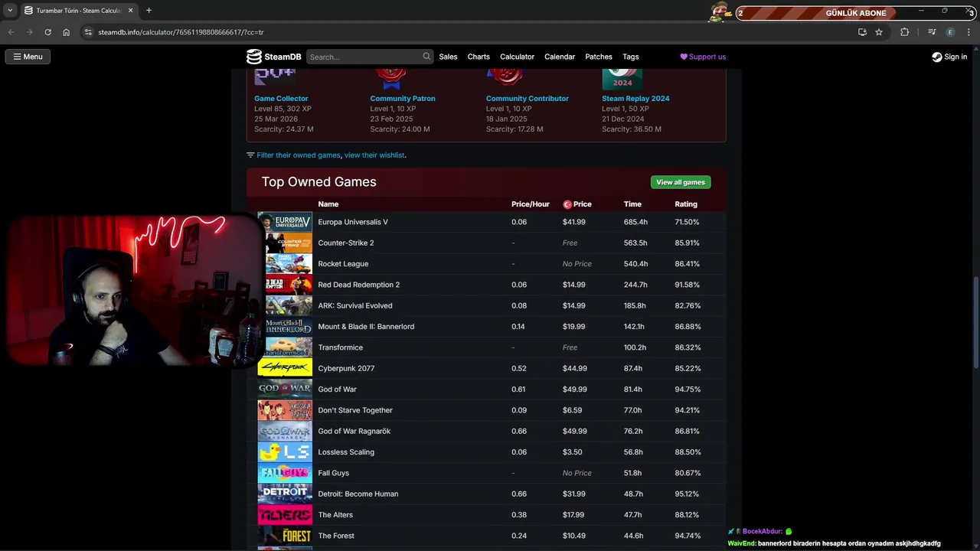Open the Calculator navigation item
The image size is (980, 551).
point(517,57)
